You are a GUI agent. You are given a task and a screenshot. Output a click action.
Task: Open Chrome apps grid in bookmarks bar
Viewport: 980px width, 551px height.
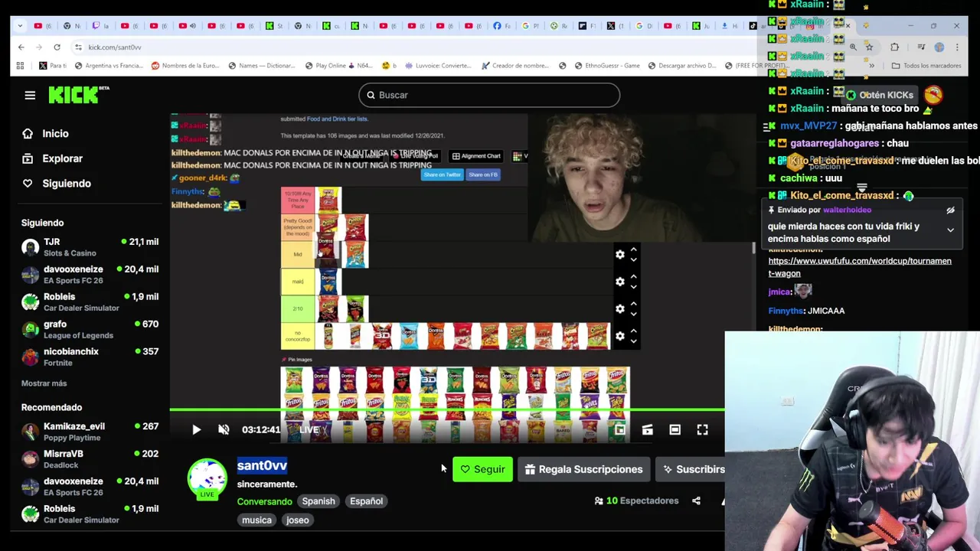[20, 66]
